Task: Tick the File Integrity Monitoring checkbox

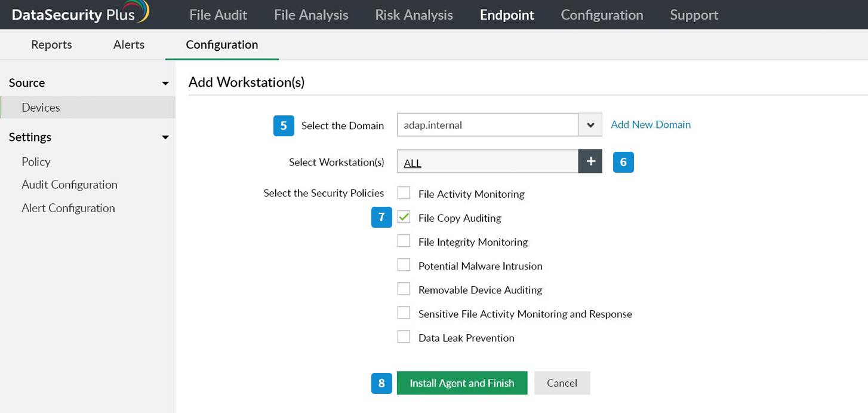Action: (x=404, y=241)
